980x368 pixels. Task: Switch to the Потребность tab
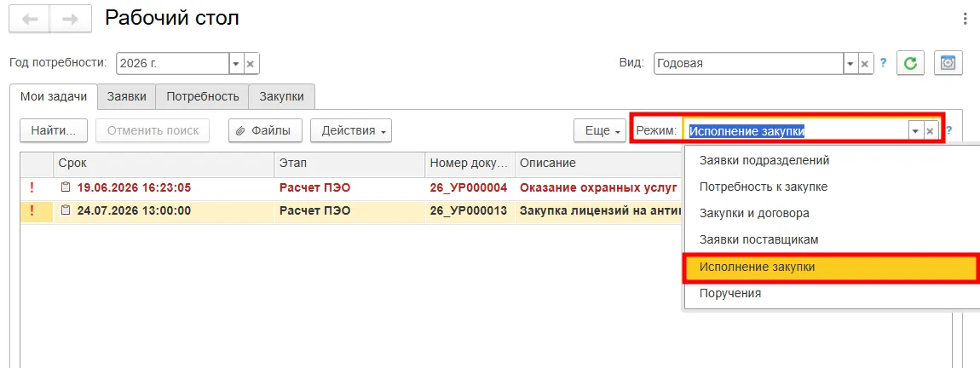pos(203,97)
